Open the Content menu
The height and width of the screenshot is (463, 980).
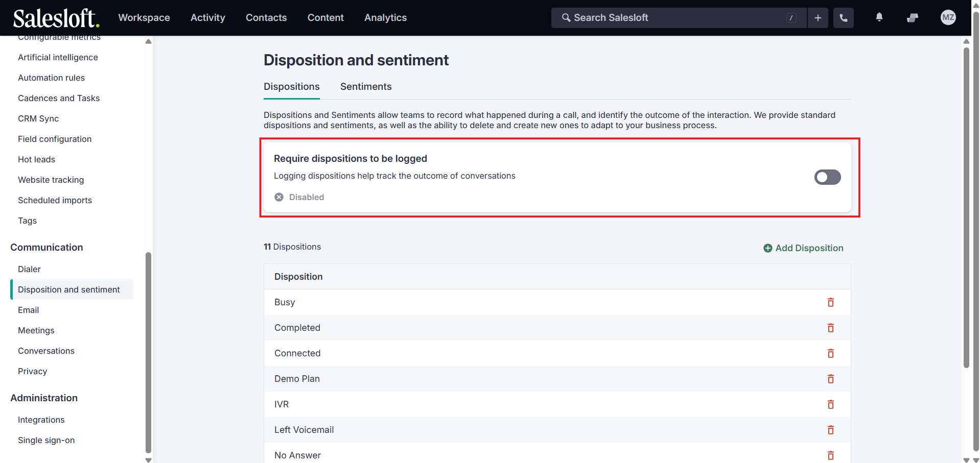coord(325,18)
